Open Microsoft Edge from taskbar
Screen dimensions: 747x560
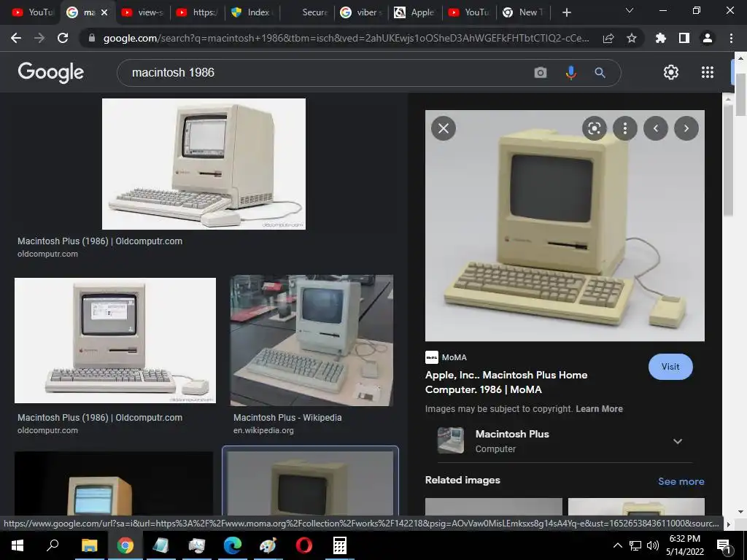[233, 545]
